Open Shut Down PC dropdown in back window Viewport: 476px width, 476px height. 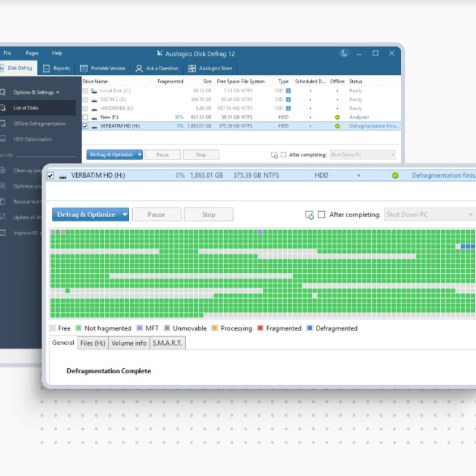(362, 155)
